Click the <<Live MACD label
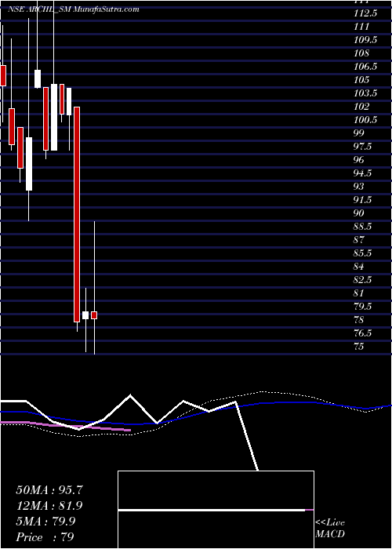Viewport: 392px width, 549px height. point(330,528)
